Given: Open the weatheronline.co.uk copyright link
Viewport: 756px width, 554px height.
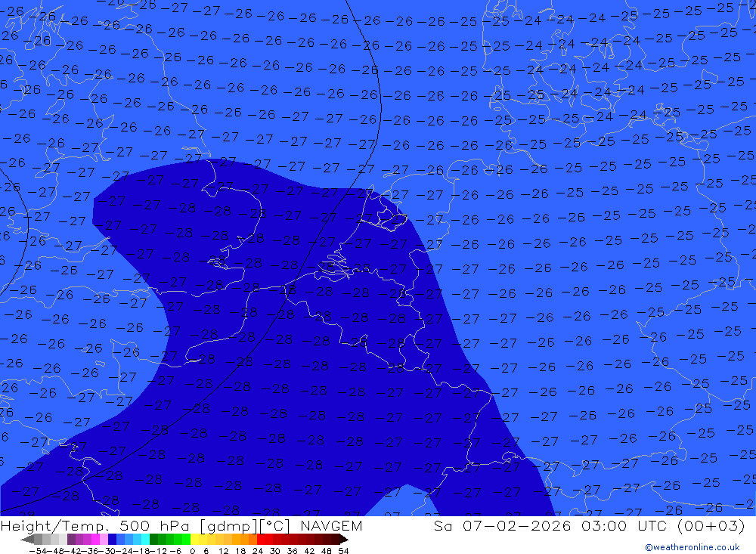Looking at the screenshot, I should click(x=692, y=547).
